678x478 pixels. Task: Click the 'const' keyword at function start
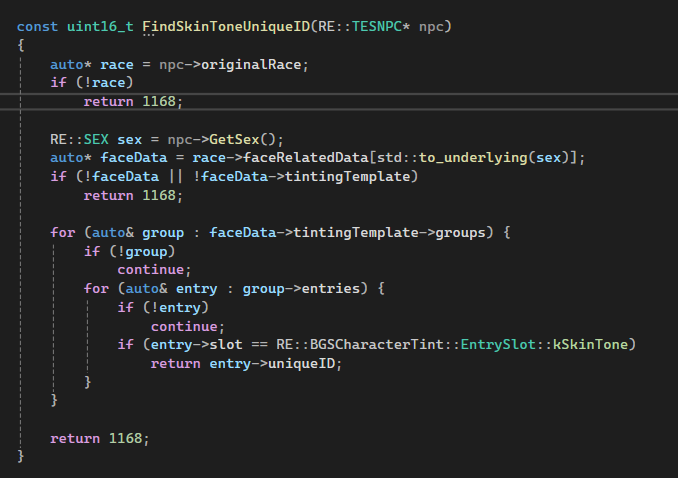[x=37, y=26]
